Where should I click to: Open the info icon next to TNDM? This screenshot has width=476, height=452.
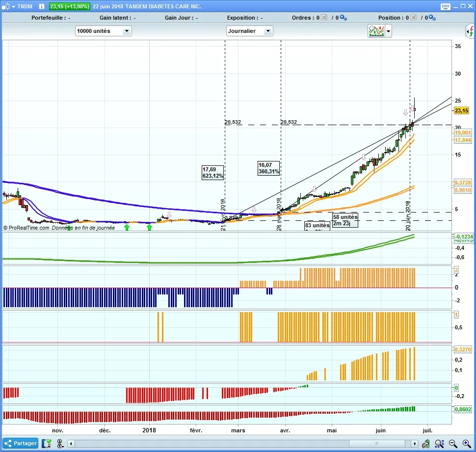[x=41, y=6]
